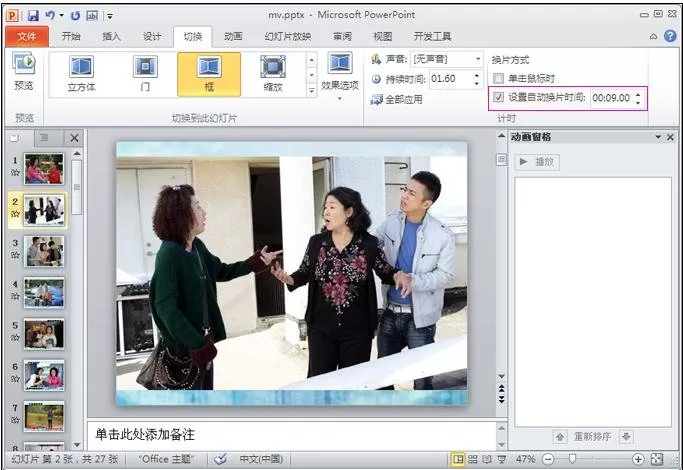Close the slide thumbnails pane
This screenshot has width=683, height=470.
pos(74,138)
